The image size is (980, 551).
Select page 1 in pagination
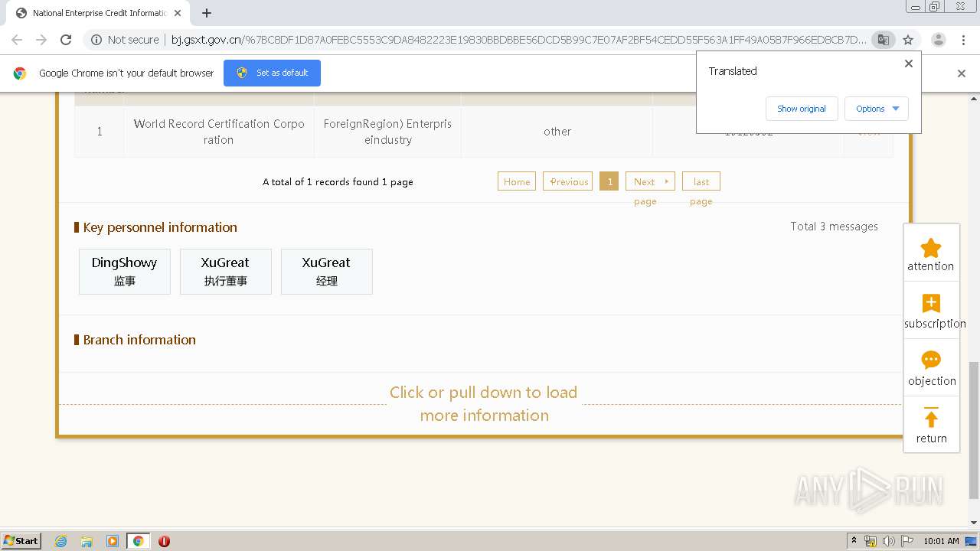pyautogui.click(x=609, y=181)
